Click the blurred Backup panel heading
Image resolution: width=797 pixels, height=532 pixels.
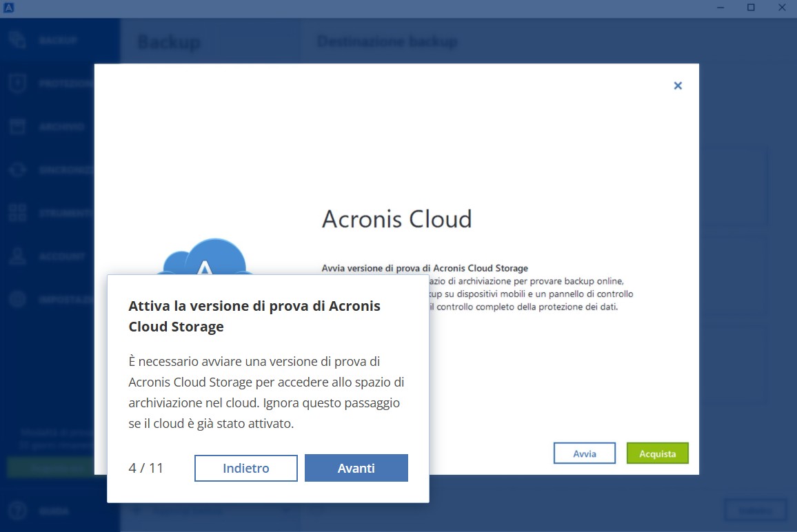tap(169, 42)
